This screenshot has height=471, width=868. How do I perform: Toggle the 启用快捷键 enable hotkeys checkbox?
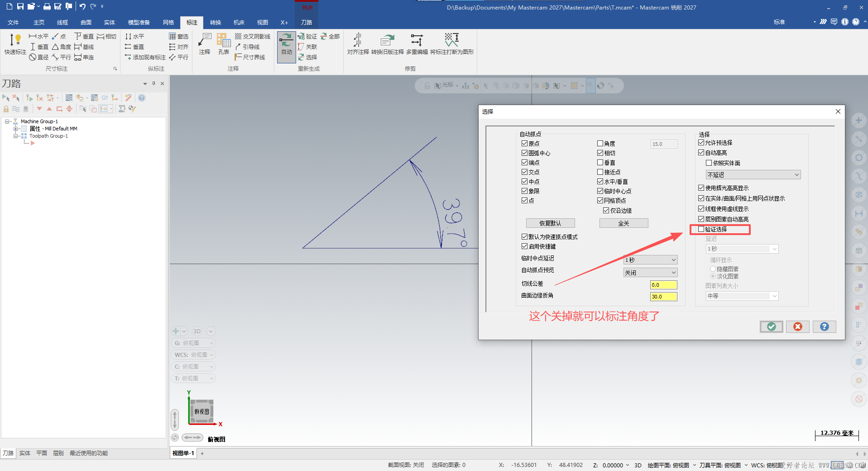pos(524,246)
